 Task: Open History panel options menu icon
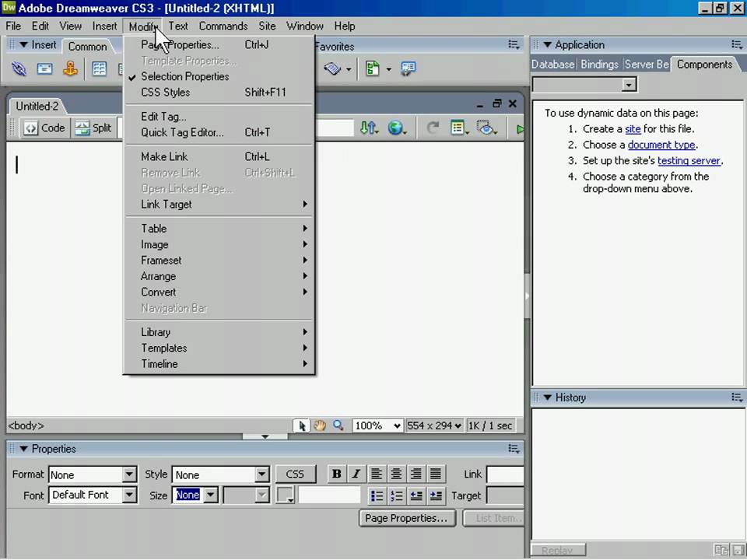(x=737, y=397)
